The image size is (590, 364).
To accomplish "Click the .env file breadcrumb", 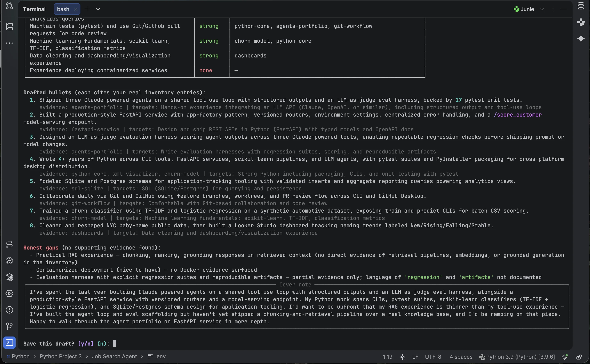I will pyautogui.click(x=157, y=356).
